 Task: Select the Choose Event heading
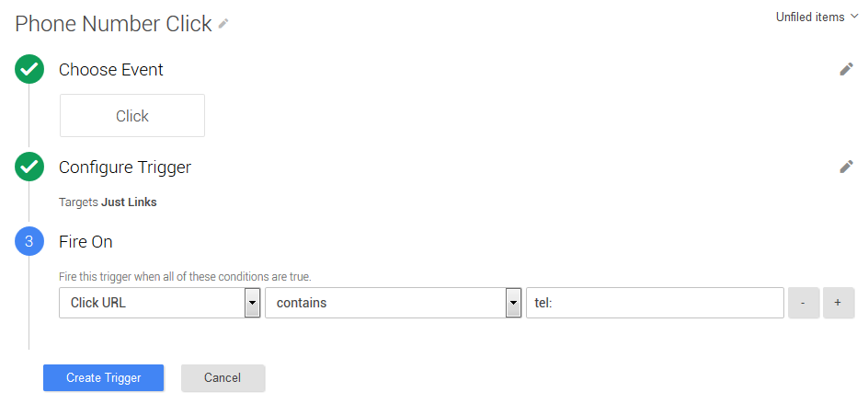click(x=111, y=70)
